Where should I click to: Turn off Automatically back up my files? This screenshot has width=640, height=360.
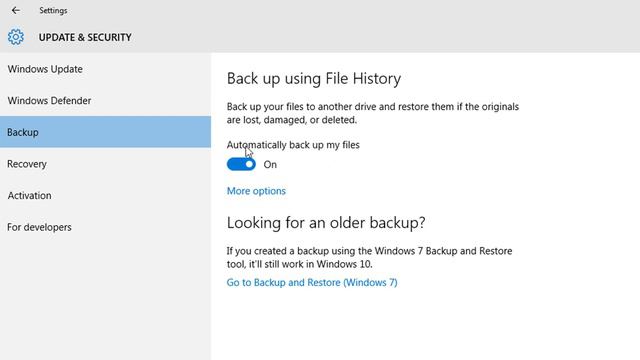point(241,164)
